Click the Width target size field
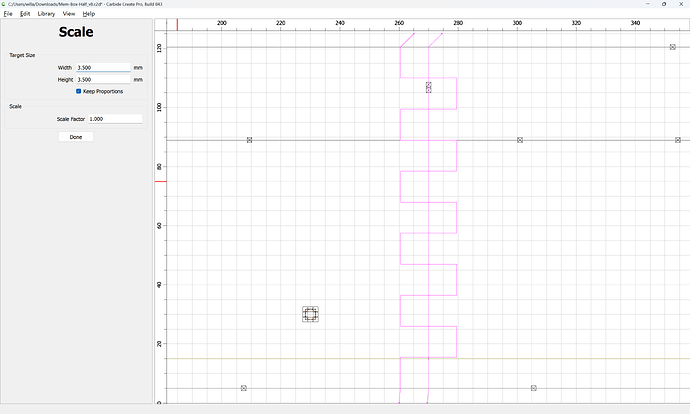Viewport: 690px width, 414px height. (103, 68)
